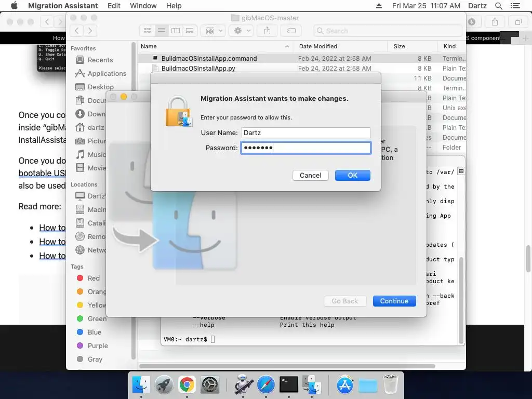Screen dimensions: 532x399
Task: Switch Finder to gallery view
Action: pos(190,31)
